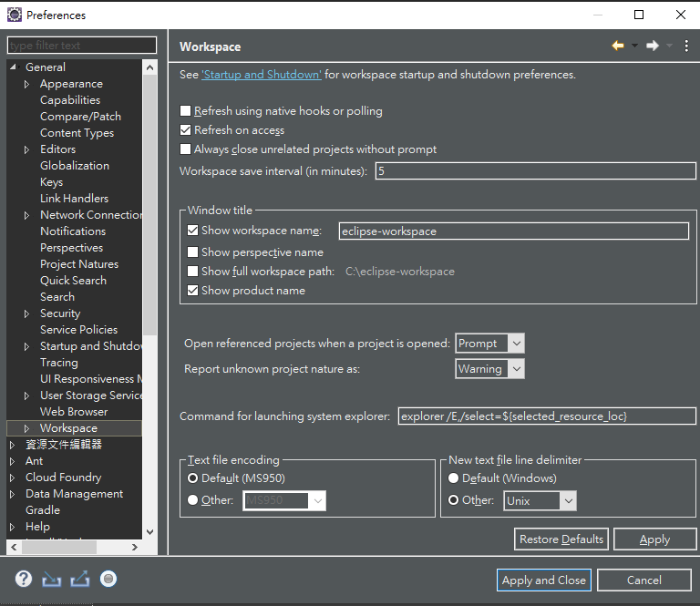This screenshot has width=700, height=606.
Task: Click the tree's horizontal scrollbar right arrow
Action: (x=134, y=547)
